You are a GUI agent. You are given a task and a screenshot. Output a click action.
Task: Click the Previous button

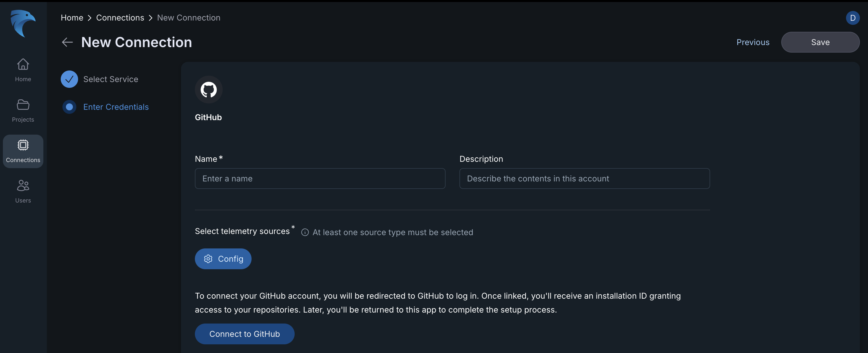point(753,42)
